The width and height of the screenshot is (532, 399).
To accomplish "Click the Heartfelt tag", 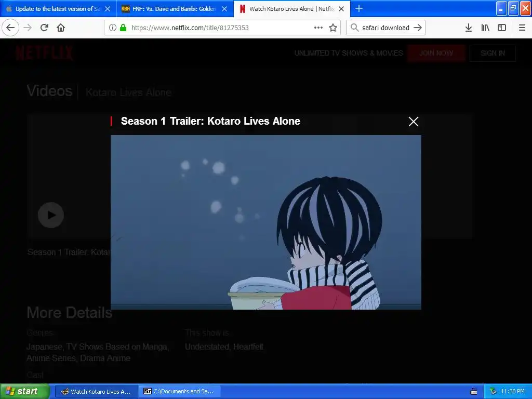I will click(x=248, y=347).
